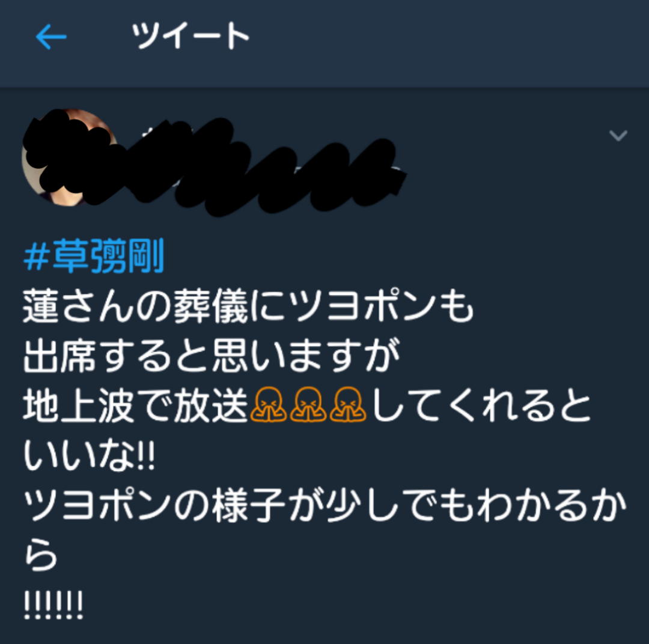
Task: Click the word ツヨポンも in the first line
Action: 381,306
